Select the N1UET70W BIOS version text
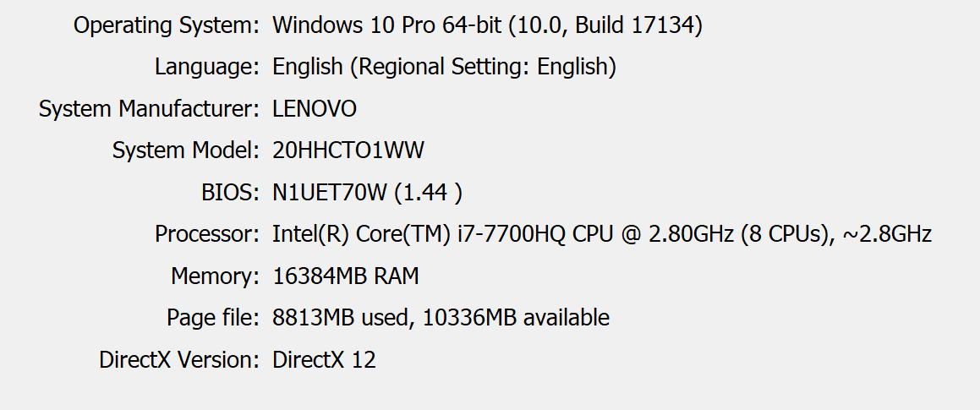Screen dimensions: 980x410 [329, 193]
